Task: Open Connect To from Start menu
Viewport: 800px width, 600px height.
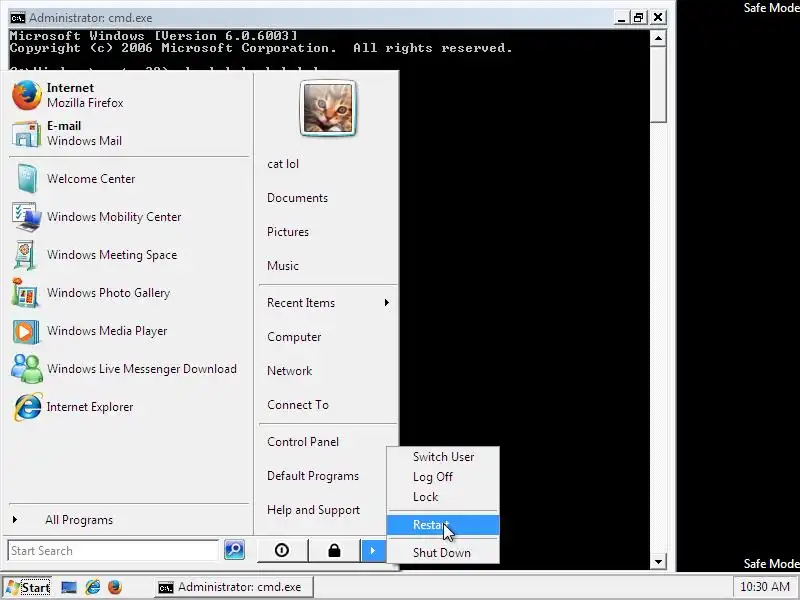Action: tap(298, 405)
